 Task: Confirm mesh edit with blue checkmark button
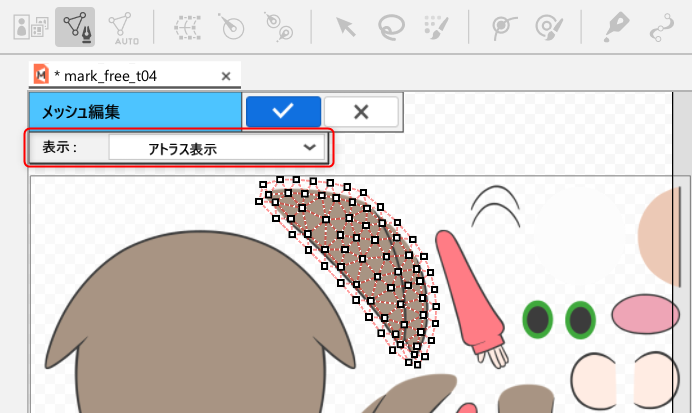pyautogui.click(x=283, y=112)
